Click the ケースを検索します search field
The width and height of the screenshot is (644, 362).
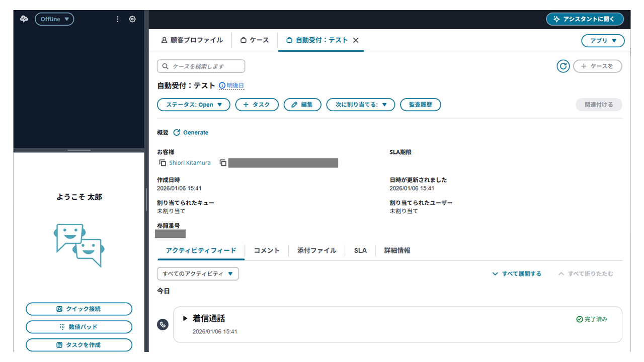click(201, 66)
